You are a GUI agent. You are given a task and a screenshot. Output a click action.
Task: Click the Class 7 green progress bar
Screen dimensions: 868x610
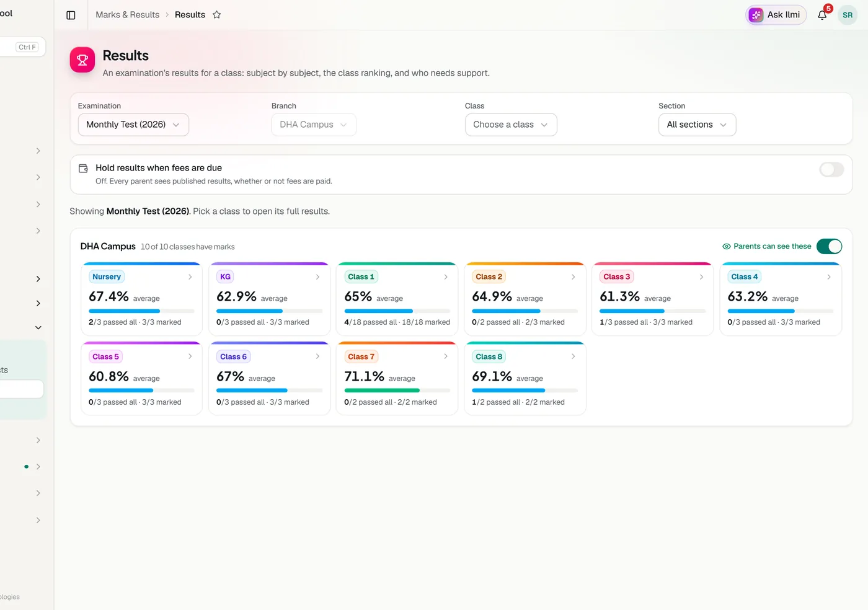point(397,391)
